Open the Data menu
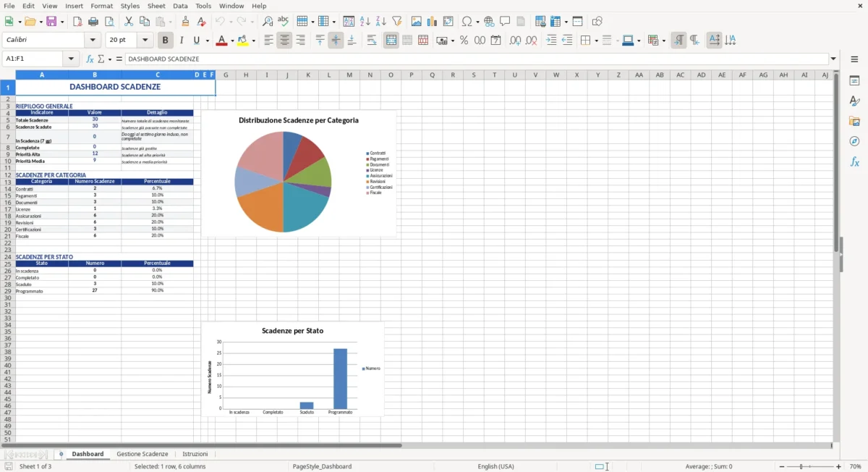 (x=180, y=6)
